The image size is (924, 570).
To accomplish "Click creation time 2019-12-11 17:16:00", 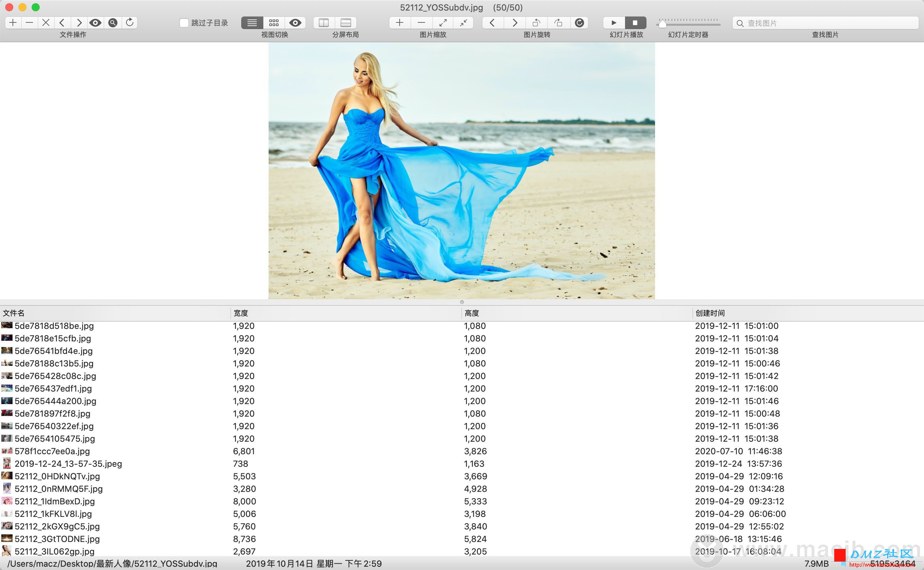I will (x=737, y=388).
